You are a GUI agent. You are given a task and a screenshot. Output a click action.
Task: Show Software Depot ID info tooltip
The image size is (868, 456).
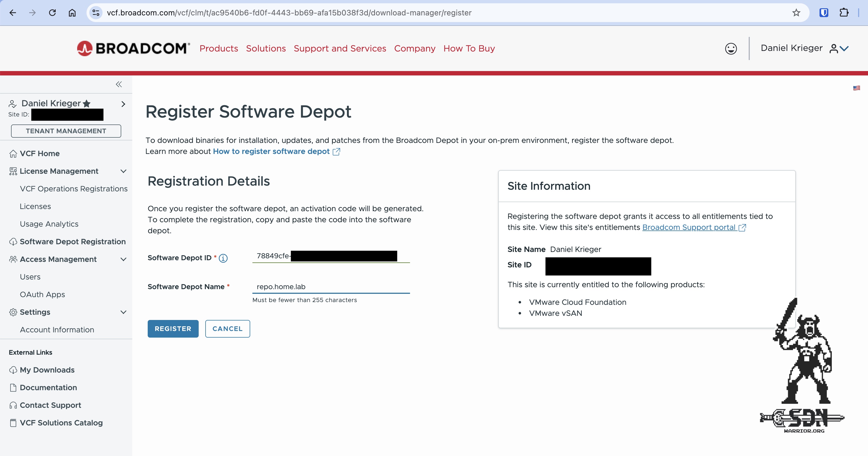pos(223,258)
